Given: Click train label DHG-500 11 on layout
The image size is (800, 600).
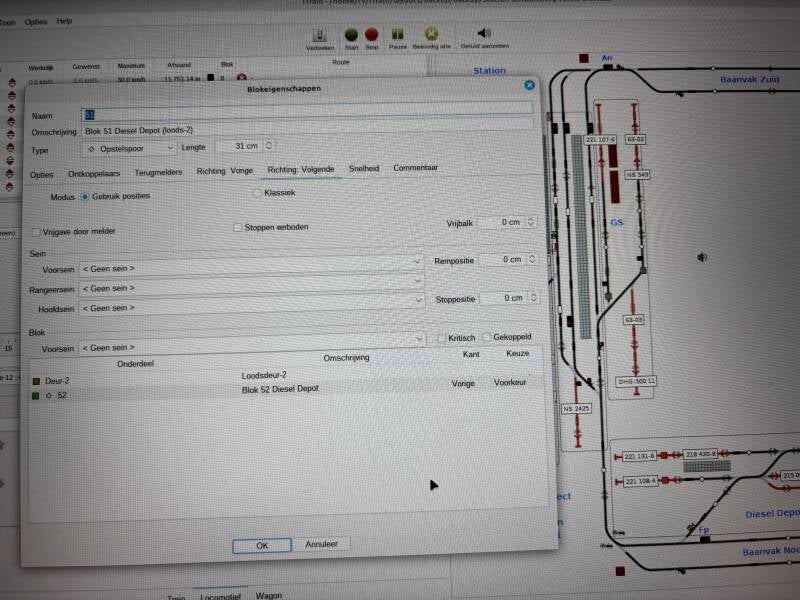Looking at the screenshot, I should click(x=636, y=381).
